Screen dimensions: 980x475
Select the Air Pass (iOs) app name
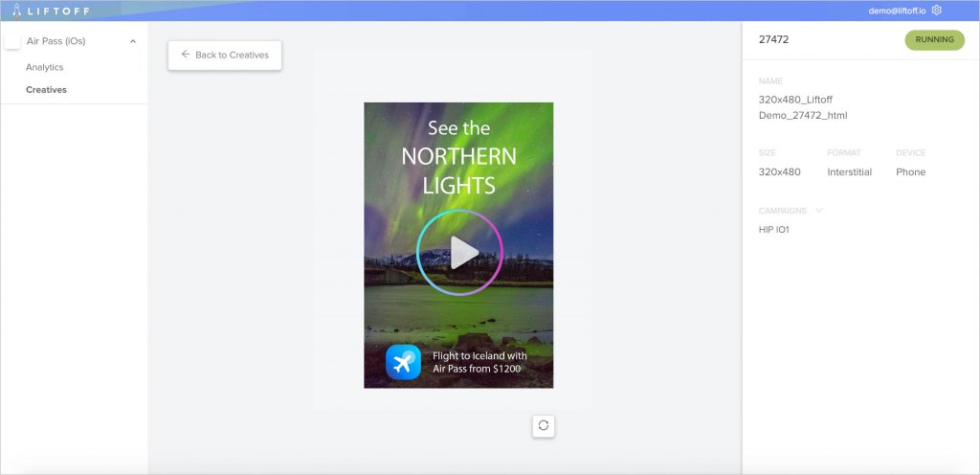(56, 41)
